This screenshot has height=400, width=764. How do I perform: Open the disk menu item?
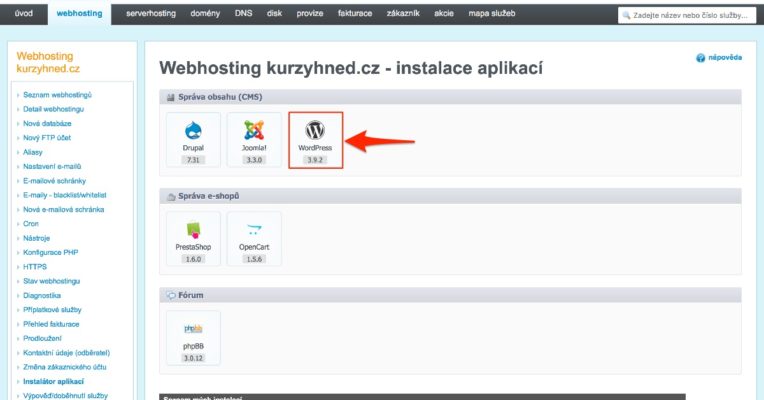(274, 14)
